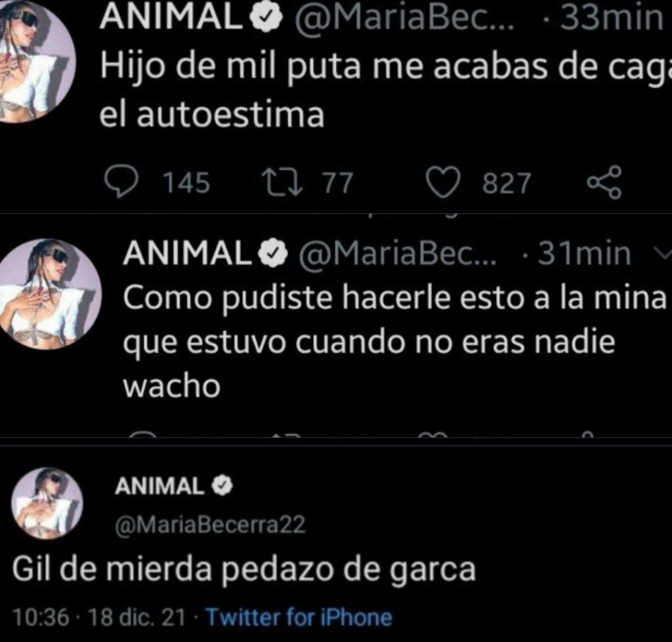Open the "Gil de mierda pedazo de garca" tweet text
Screen dimensions: 672x642
tap(244, 569)
